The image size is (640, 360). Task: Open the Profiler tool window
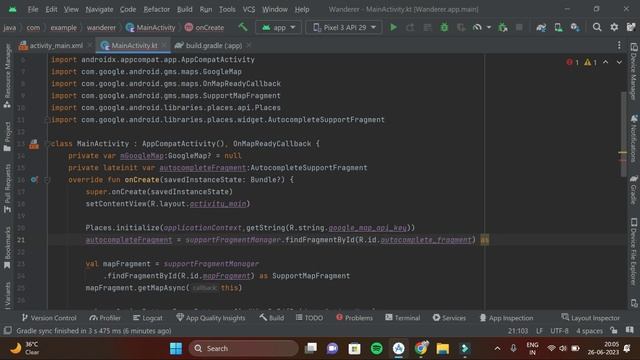point(105,318)
